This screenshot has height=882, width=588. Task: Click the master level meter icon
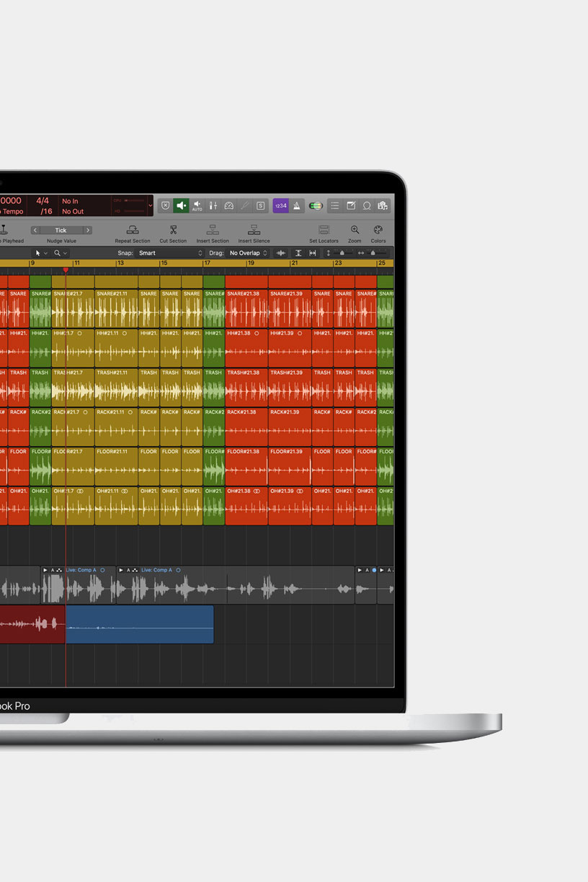click(x=316, y=205)
